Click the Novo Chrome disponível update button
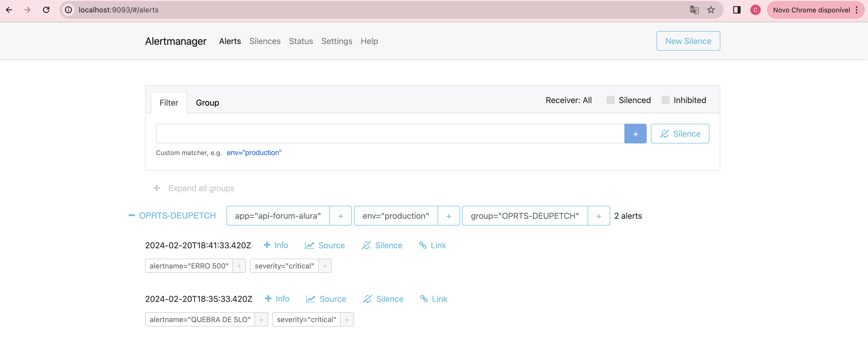Image resolution: width=868 pixels, height=364 pixels. point(812,10)
